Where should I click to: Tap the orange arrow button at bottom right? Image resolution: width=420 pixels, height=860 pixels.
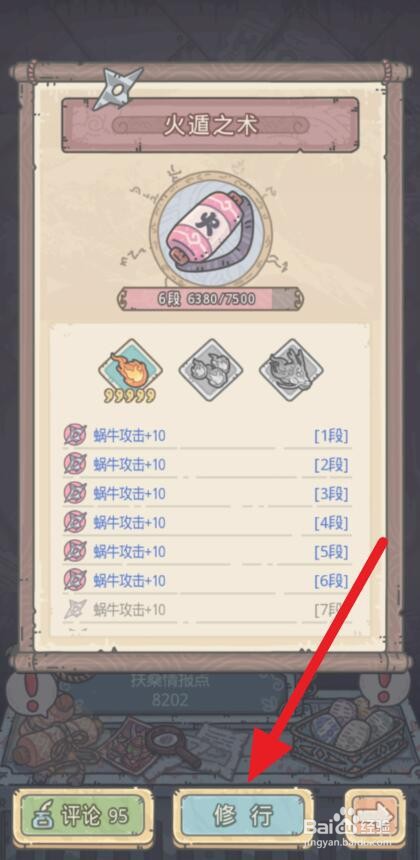pos(375,819)
